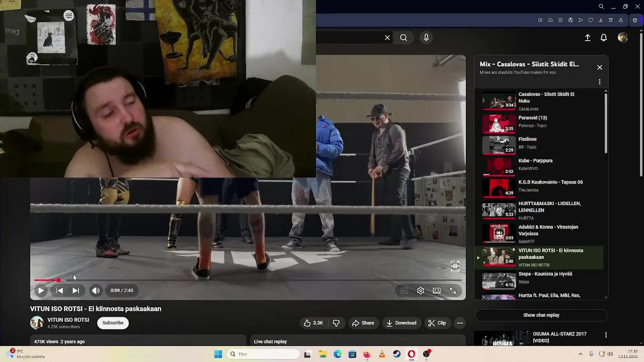Open options for OSUMA ALL-STARZ 2017 video
Viewport: 644px width, 362px height.
(606, 335)
